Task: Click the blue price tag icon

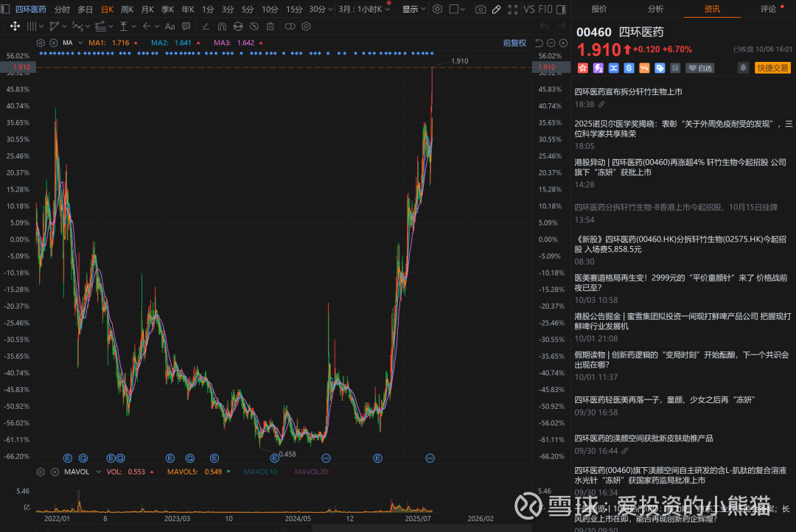Action: tap(660, 68)
